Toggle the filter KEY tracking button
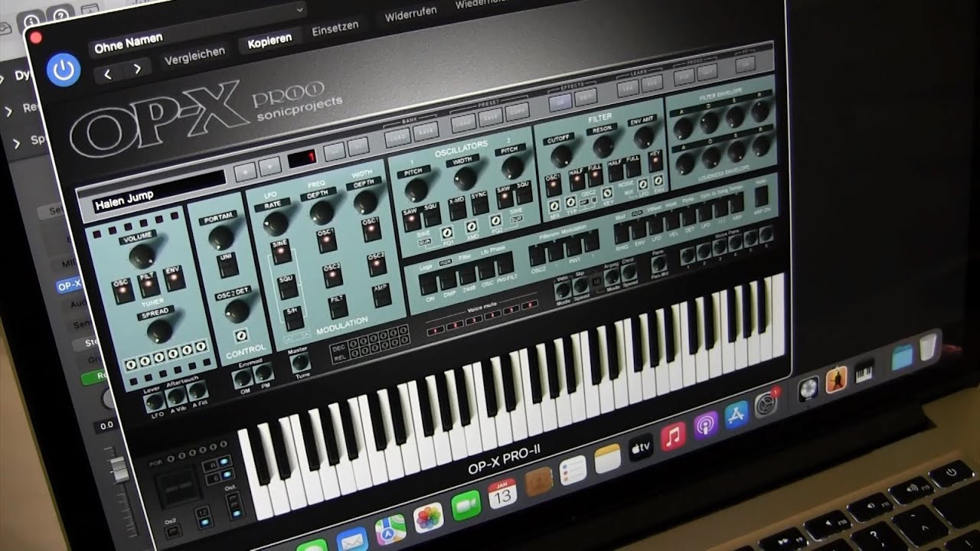This screenshot has height=551, width=980. (x=655, y=161)
